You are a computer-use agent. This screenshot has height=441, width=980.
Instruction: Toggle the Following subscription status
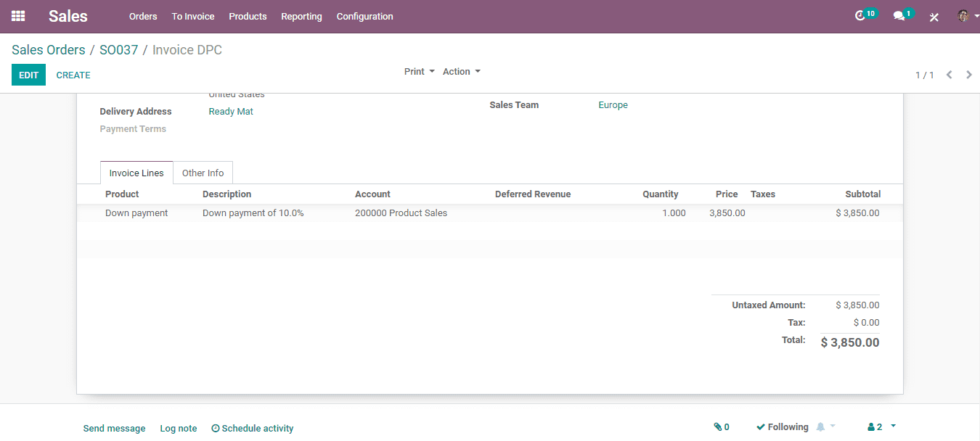(x=782, y=427)
